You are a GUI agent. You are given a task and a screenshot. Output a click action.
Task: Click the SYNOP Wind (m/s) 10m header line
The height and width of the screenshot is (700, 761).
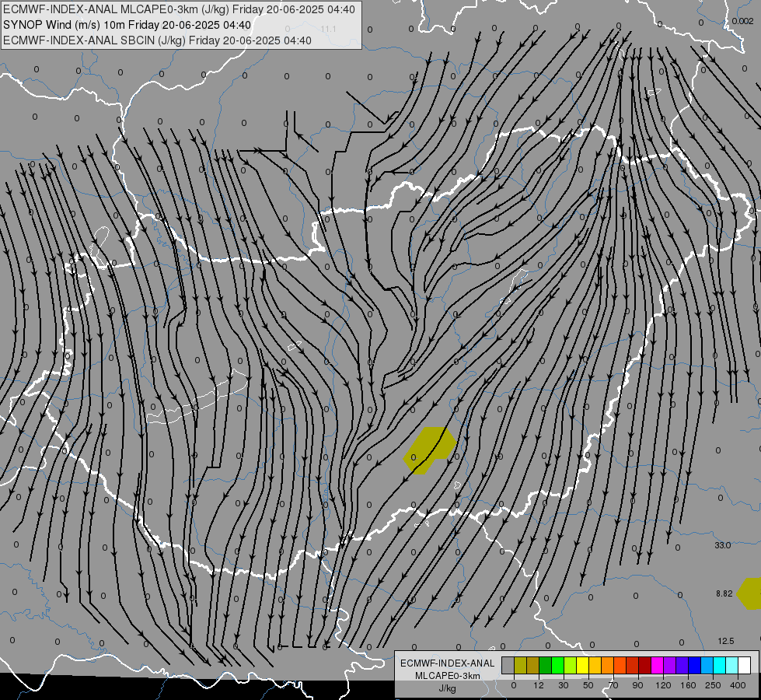tap(127, 25)
